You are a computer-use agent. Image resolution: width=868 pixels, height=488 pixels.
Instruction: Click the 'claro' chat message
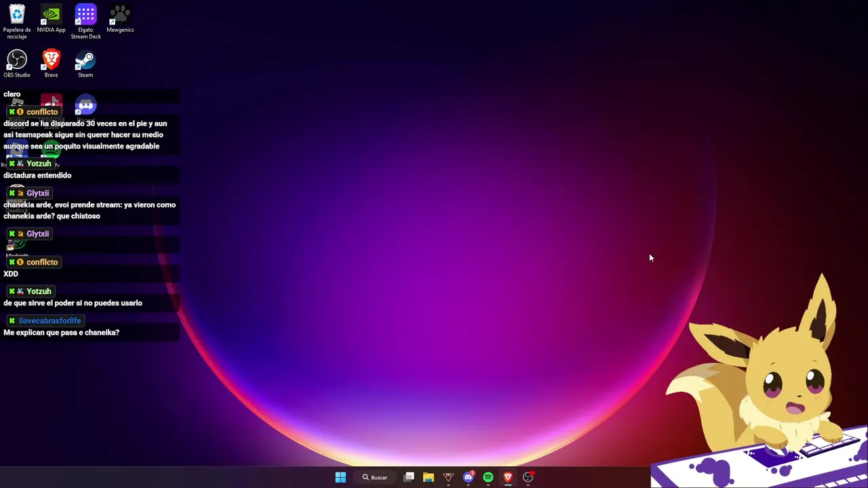point(12,94)
